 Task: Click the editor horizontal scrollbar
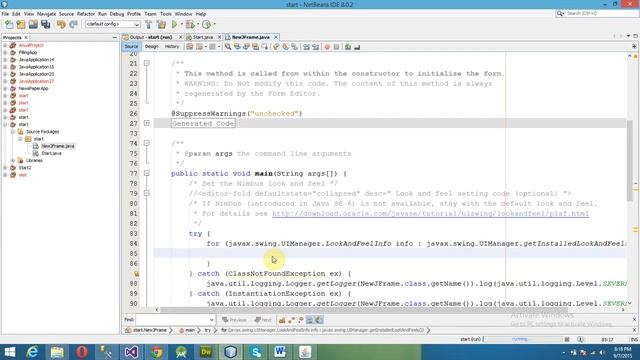pyautogui.click(x=363, y=310)
